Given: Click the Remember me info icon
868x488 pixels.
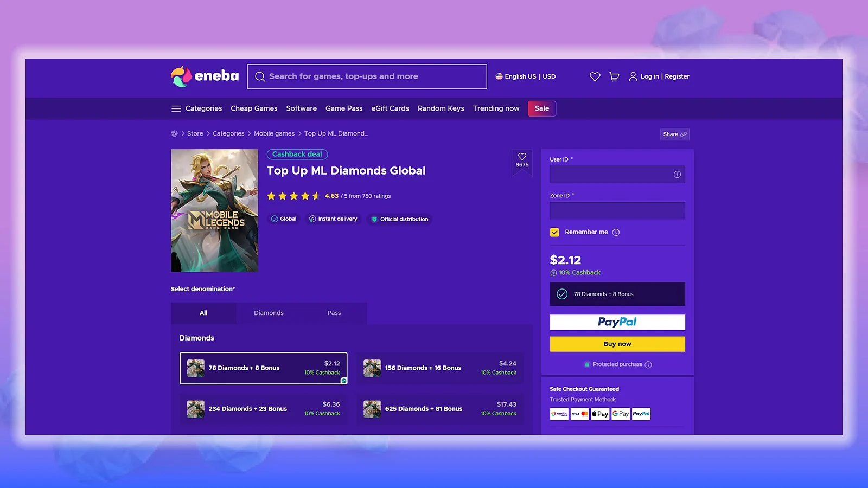Looking at the screenshot, I should coord(616,233).
